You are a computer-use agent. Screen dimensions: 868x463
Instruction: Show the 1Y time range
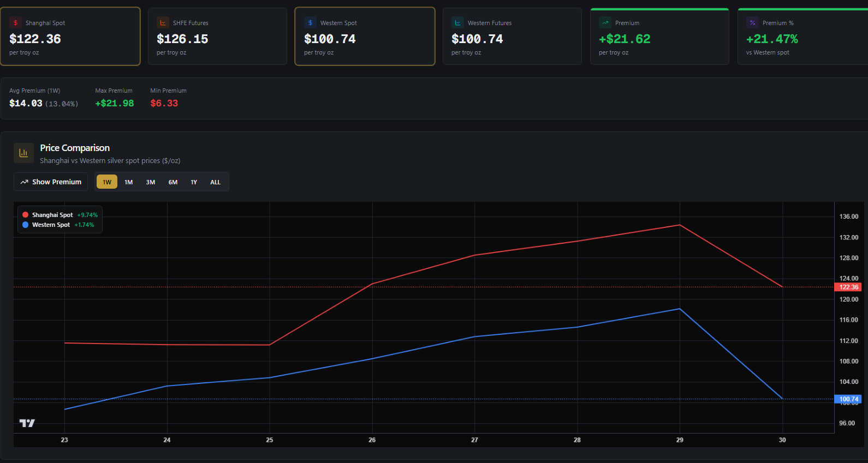(x=194, y=182)
